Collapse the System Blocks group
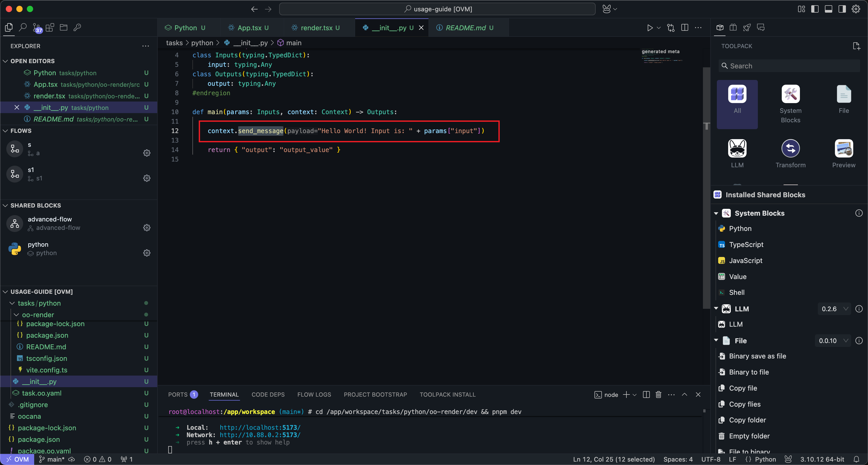868x465 pixels. [716, 214]
